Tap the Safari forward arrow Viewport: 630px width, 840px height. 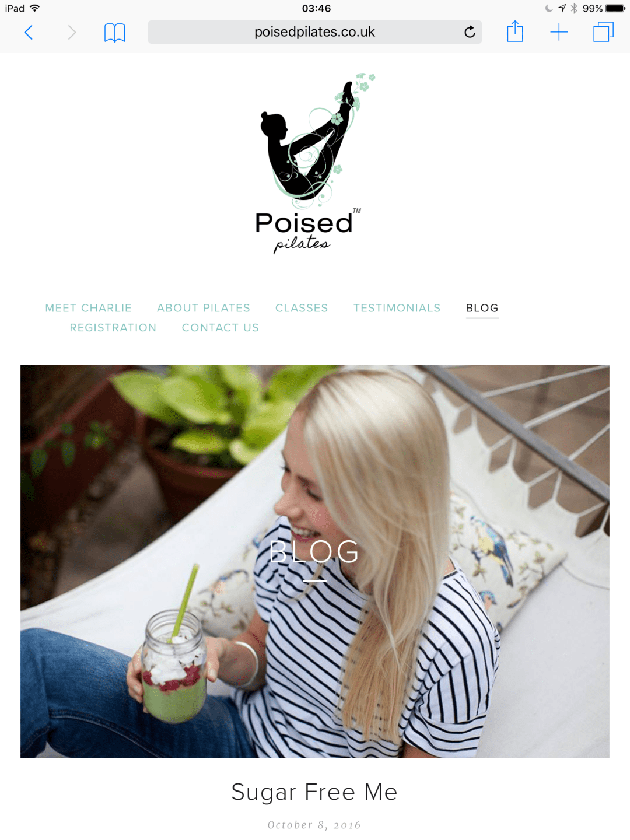coord(72,32)
